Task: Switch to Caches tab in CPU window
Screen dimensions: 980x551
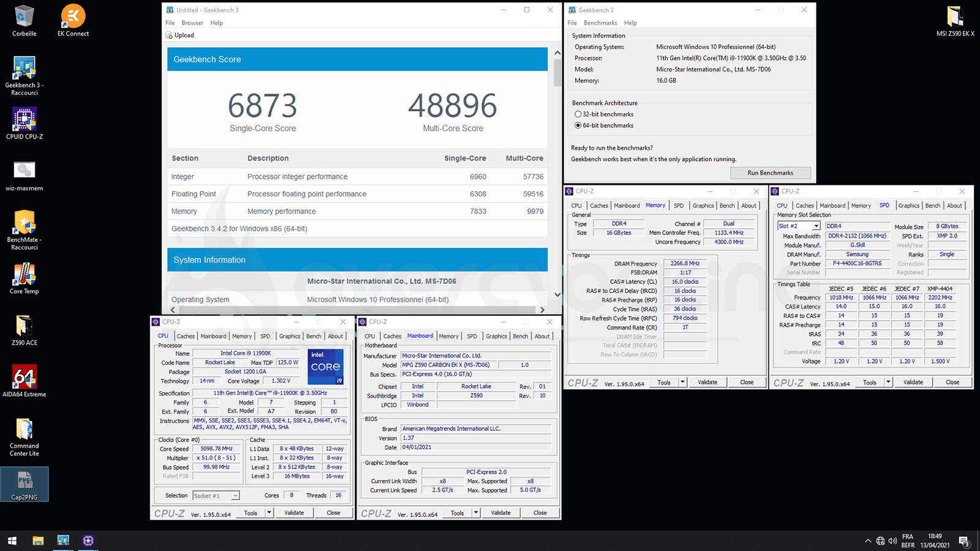Action: click(x=186, y=336)
